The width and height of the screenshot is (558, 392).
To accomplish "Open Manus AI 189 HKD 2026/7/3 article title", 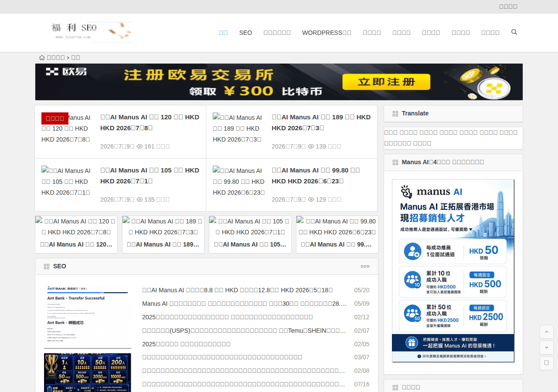I will [321, 123].
